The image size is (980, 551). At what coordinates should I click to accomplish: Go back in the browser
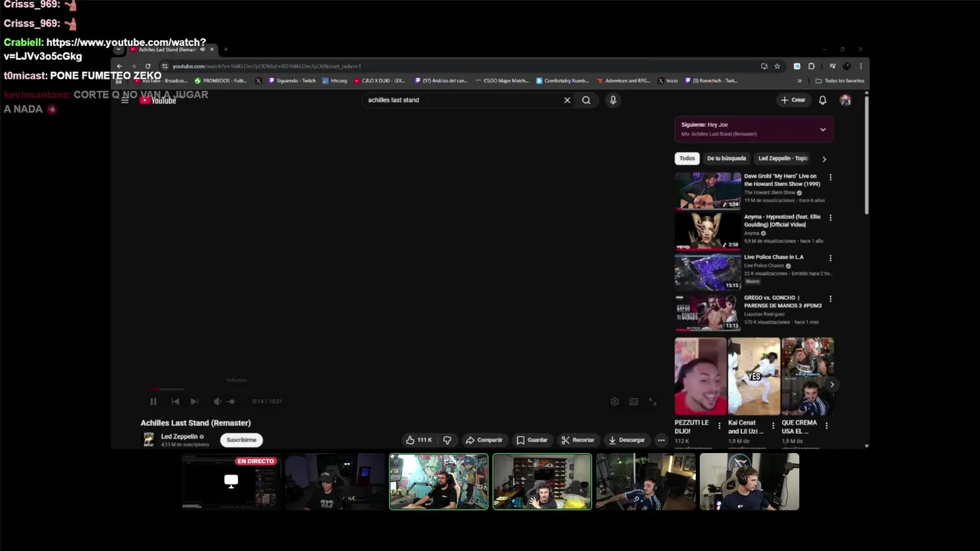(119, 66)
